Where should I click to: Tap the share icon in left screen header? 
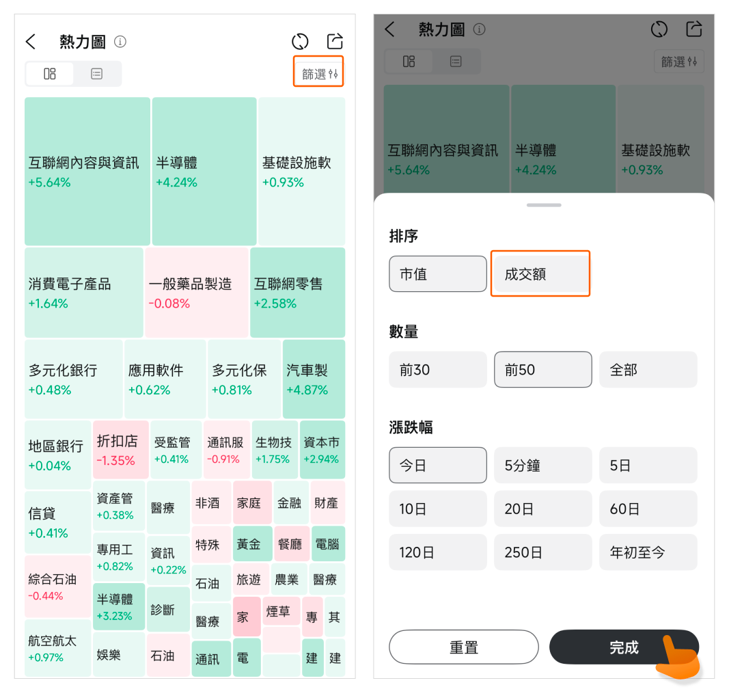[335, 41]
